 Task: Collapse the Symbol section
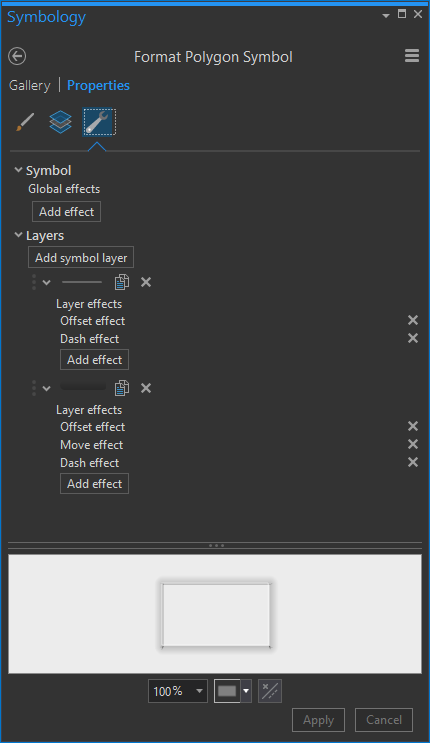pos(18,170)
